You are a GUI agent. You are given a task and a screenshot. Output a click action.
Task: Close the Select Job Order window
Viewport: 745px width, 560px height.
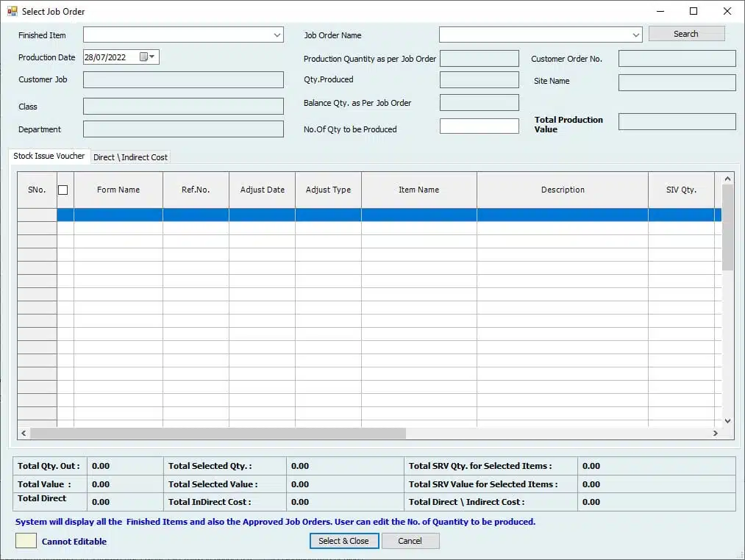pos(727,11)
